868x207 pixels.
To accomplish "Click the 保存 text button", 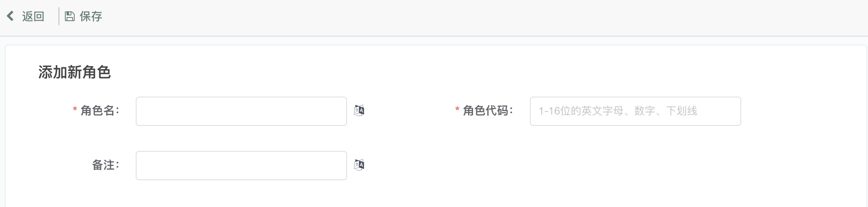I will (91, 16).
